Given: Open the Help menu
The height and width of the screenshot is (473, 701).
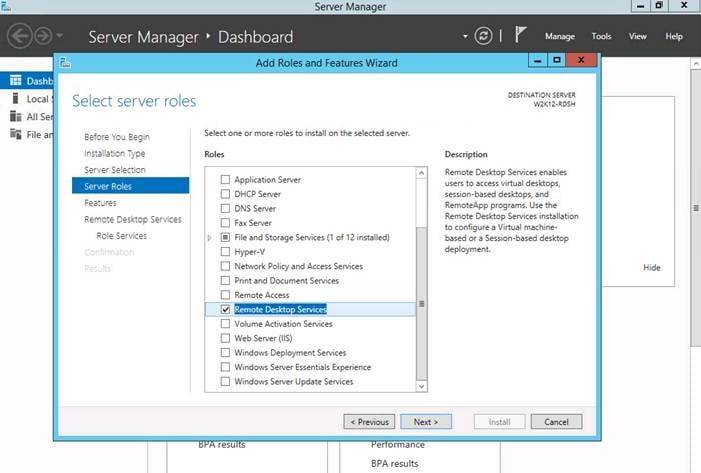Looking at the screenshot, I should [674, 36].
